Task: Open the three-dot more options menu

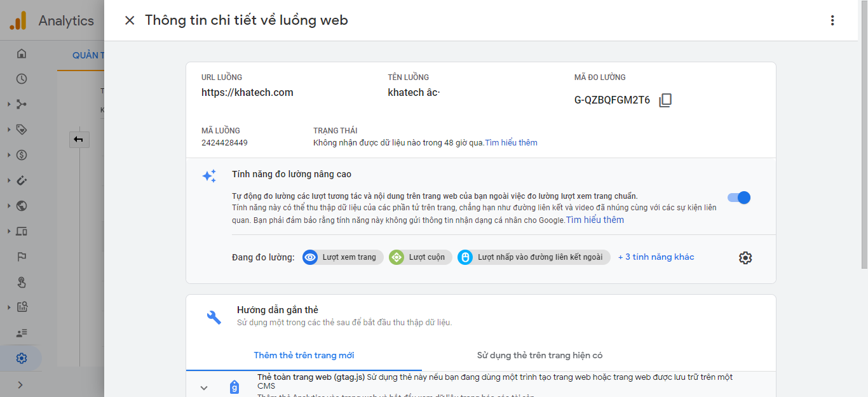Action: coord(832,20)
